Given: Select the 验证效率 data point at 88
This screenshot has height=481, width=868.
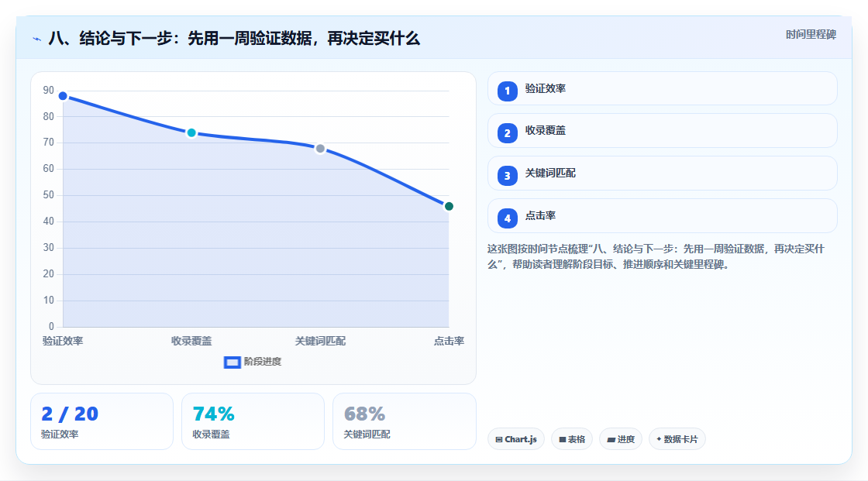Looking at the screenshot, I should 63,96.
